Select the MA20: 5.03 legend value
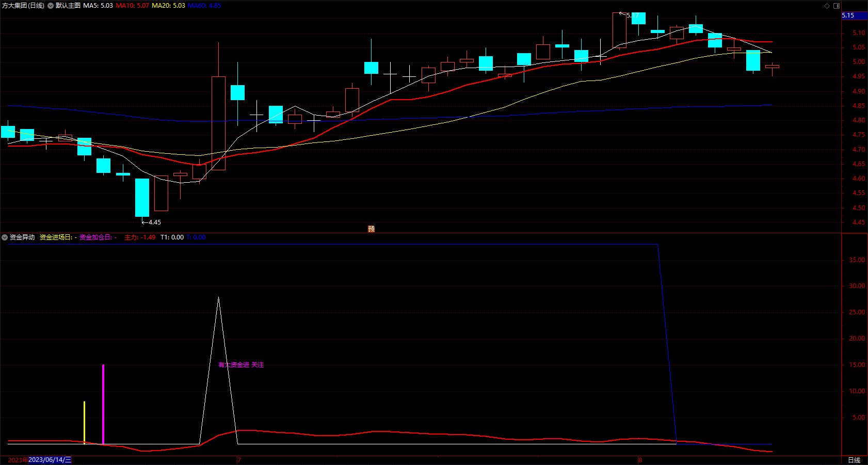This screenshot has height=465, width=868. tap(168, 6)
